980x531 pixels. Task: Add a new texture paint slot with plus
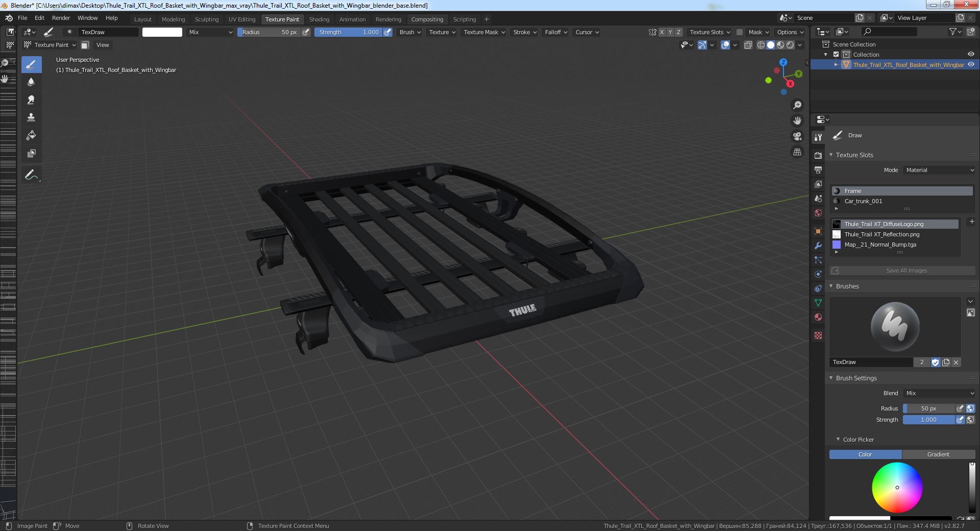pos(972,222)
